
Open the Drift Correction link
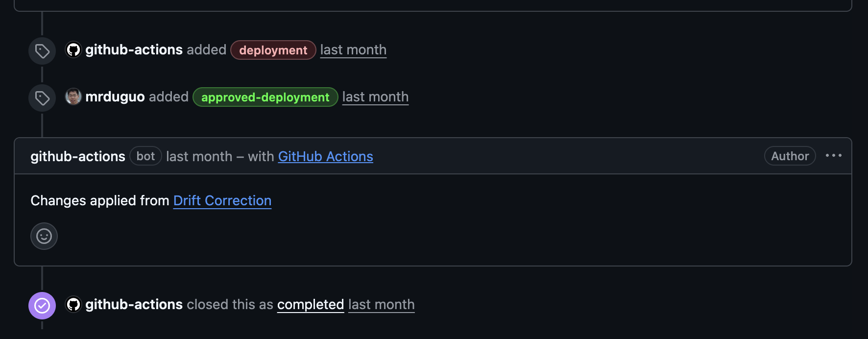(222, 200)
